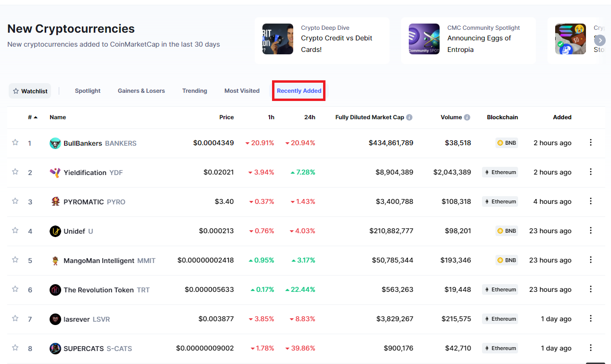The image size is (611, 364).
Task: Click the PYROMATIC coin logo
Action: pos(55,202)
